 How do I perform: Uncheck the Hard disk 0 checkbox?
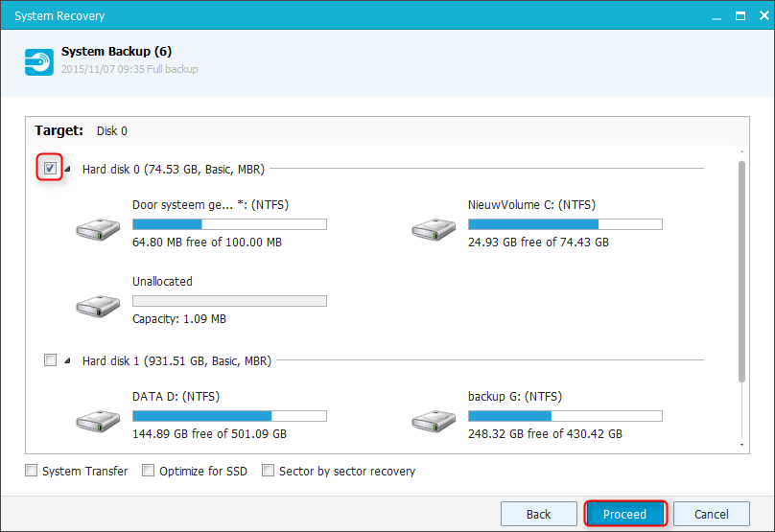tap(50, 168)
